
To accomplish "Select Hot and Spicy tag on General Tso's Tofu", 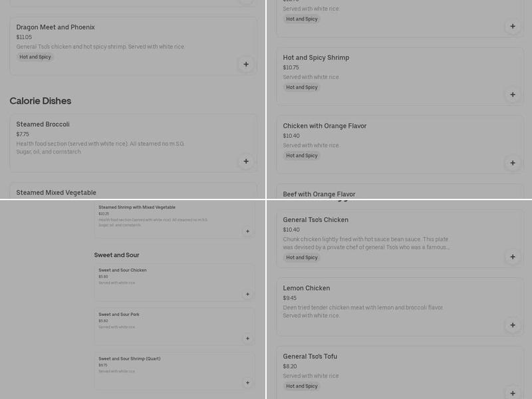I will (x=302, y=386).
